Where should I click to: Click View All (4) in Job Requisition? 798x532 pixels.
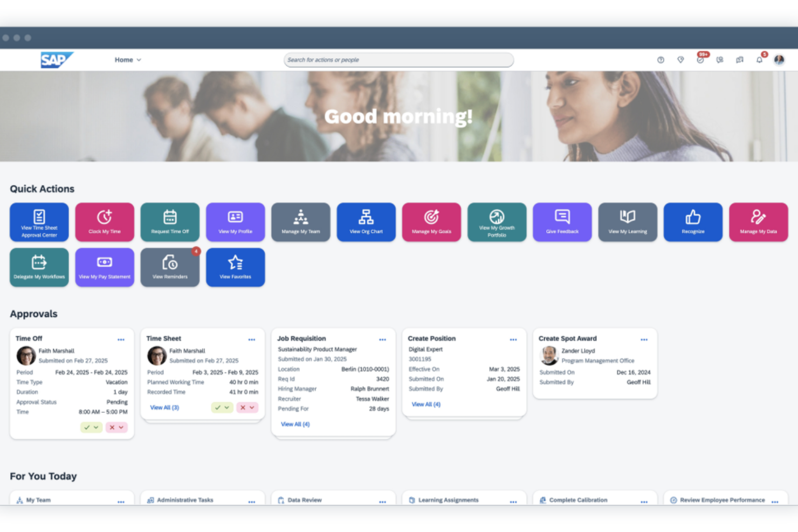pyautogui.click(x=295, y=424)
